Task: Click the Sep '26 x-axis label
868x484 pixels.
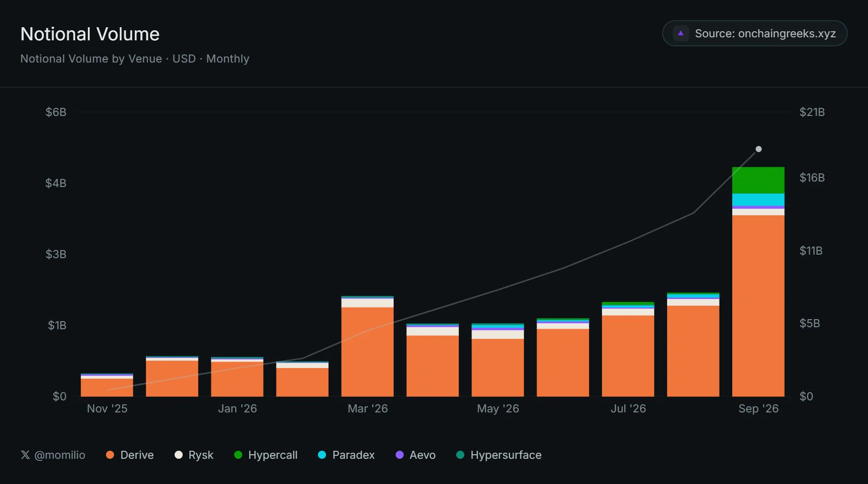Action: [x=758, y=408]
